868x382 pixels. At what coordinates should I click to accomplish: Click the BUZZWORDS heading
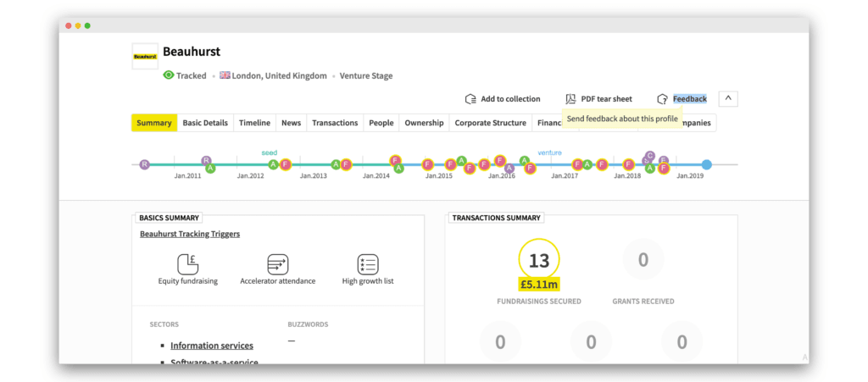(x=308, y=324)
